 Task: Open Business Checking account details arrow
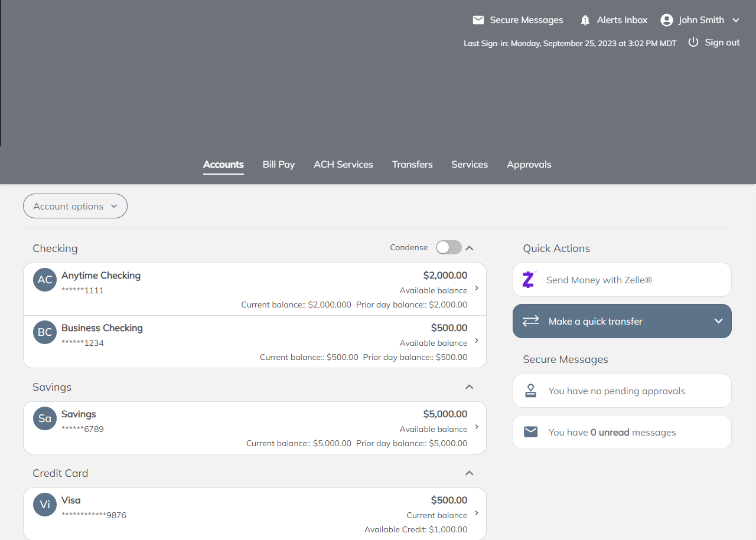click(x=477, y=341)
